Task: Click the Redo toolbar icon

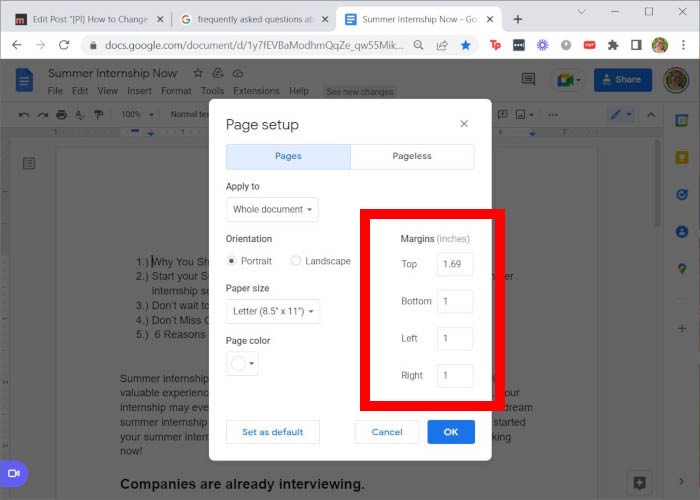Action: [x=42, y=115]
